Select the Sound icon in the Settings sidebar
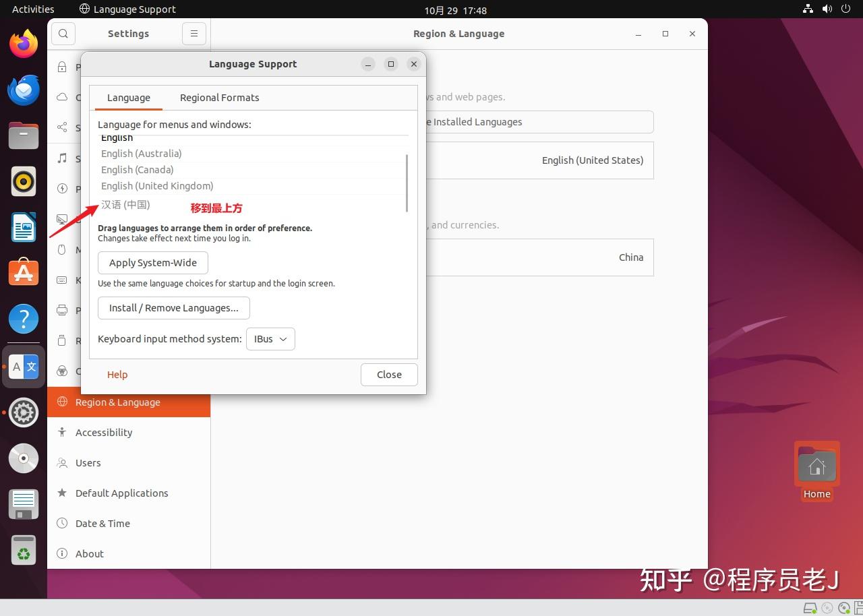The height and width of the screenshot is (616, 863). pos(63,158)
